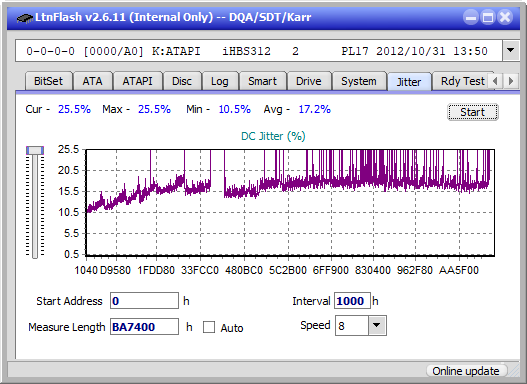Viewport: 527px width, 384px height.
Task: Minimize the LtnFlash window
Action: [471, 17]
